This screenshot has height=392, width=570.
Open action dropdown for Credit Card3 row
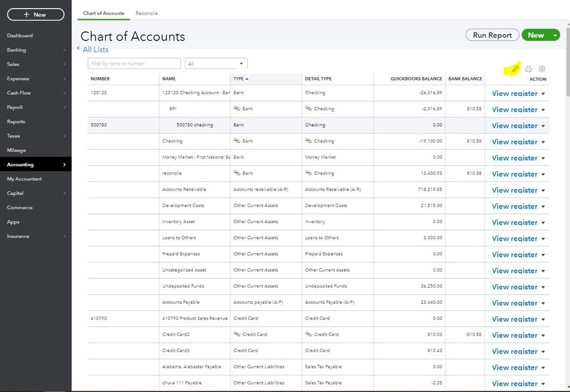point(543,351)
